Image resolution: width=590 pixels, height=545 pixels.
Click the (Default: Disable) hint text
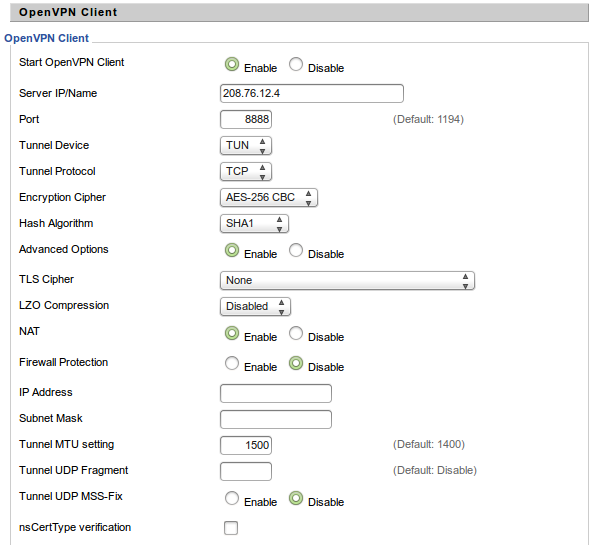click(435, 470)
